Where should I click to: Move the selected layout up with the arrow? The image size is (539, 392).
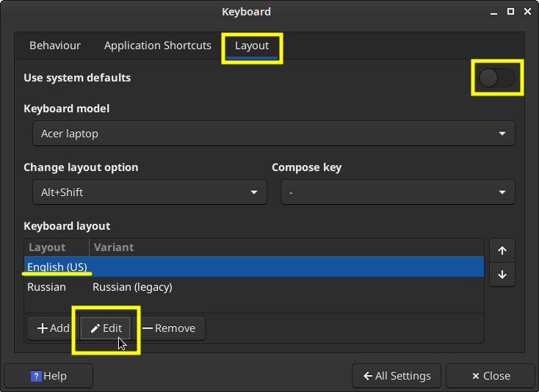pyautogui.click(x=502, y=250)
